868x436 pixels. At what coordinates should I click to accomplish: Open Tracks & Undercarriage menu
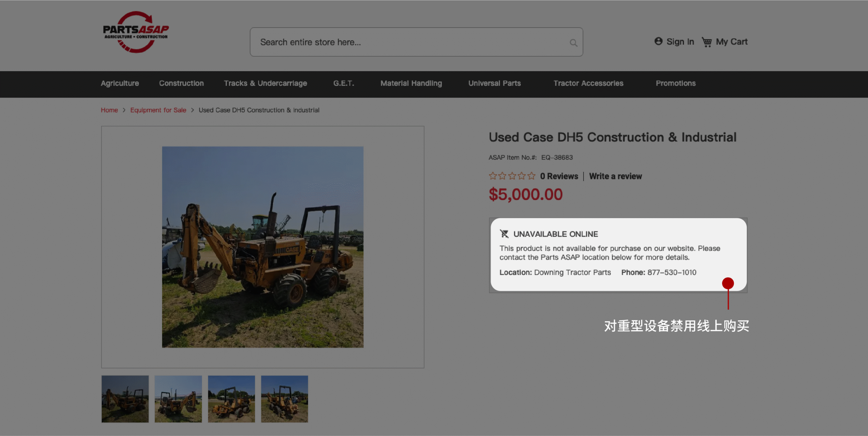point(265,83)
